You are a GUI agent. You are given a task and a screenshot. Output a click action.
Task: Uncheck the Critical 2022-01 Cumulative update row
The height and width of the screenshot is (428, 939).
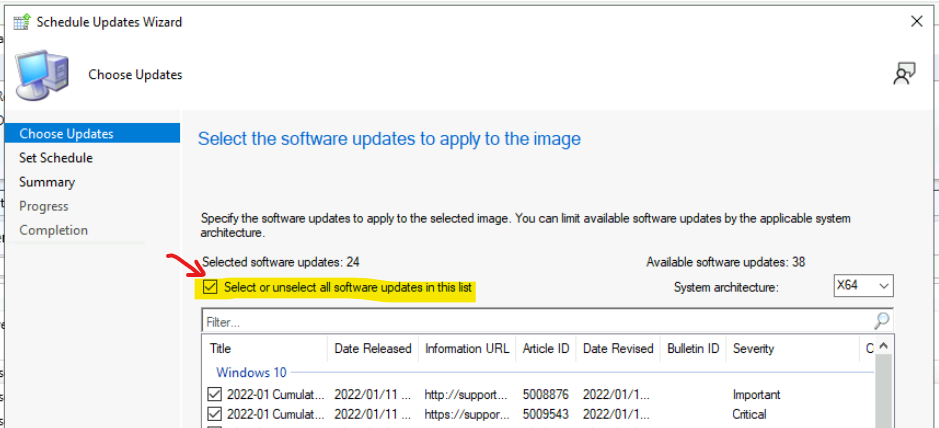point(214,414)
